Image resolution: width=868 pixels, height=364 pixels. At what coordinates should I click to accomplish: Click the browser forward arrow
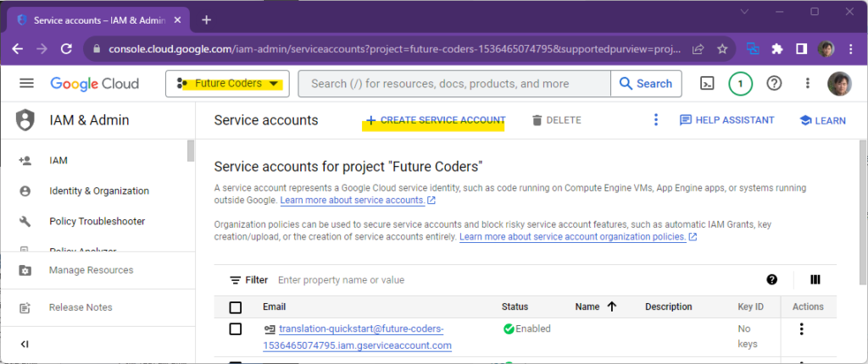(x=42, y=49)
